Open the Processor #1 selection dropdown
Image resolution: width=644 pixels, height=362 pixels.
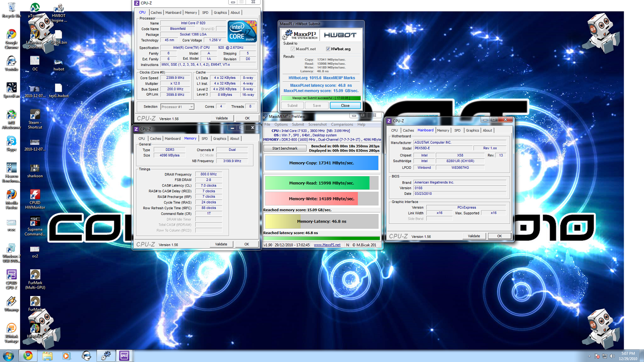(x=177, y=107)
